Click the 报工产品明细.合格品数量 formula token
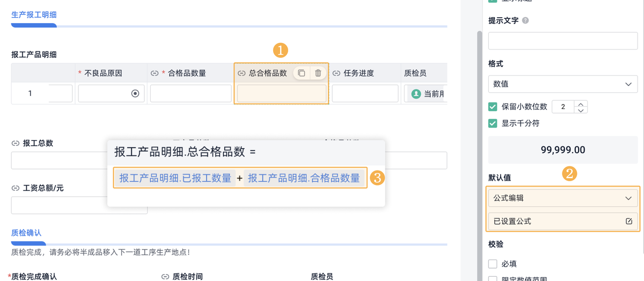 point(304,178)
